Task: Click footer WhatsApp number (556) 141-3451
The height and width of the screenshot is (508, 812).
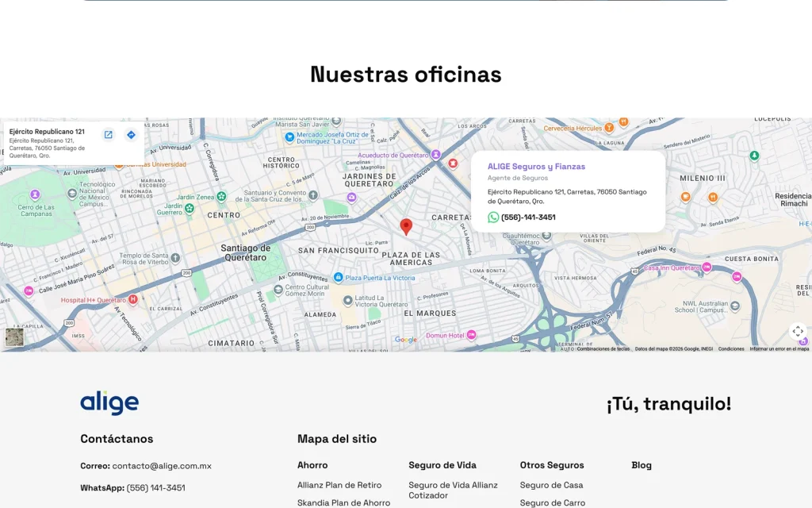Action: click(x=156, y=488)
